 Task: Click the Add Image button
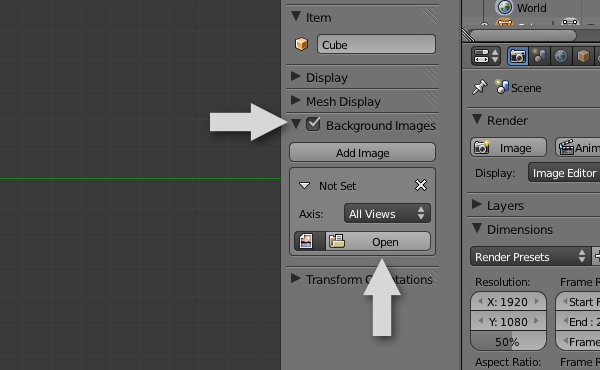(362, 153)
